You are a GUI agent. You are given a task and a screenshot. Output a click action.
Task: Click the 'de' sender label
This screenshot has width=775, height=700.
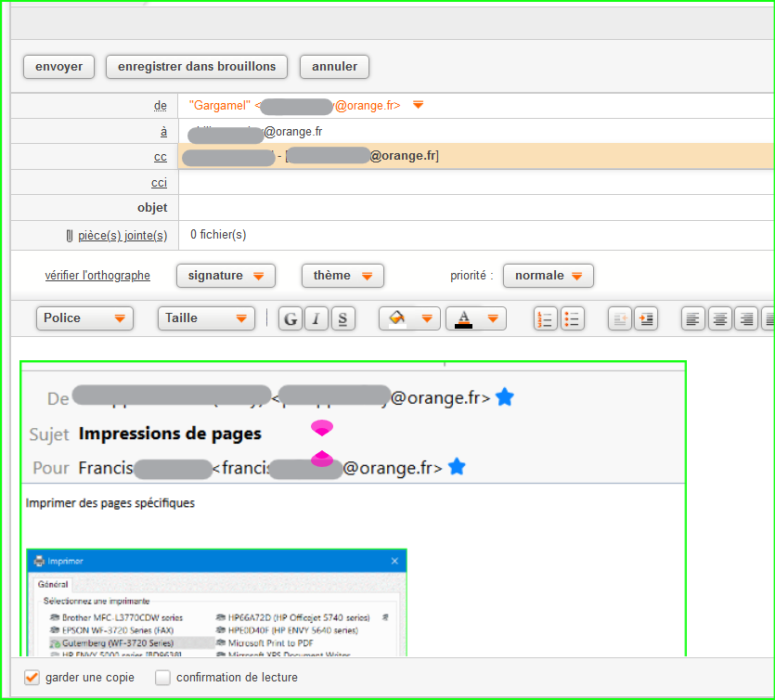161,105
